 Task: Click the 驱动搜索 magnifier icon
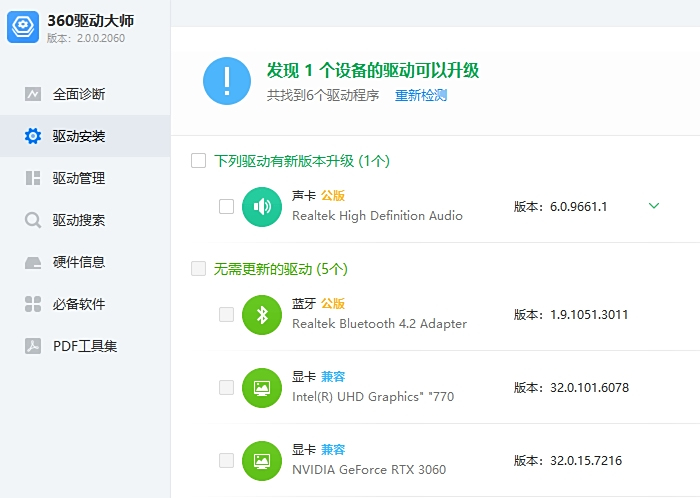pos(33,220)
